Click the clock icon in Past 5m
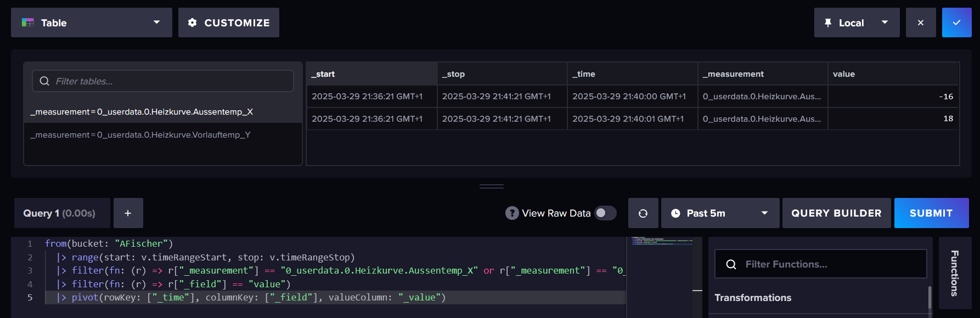The image size is (980, 318). 675,213
